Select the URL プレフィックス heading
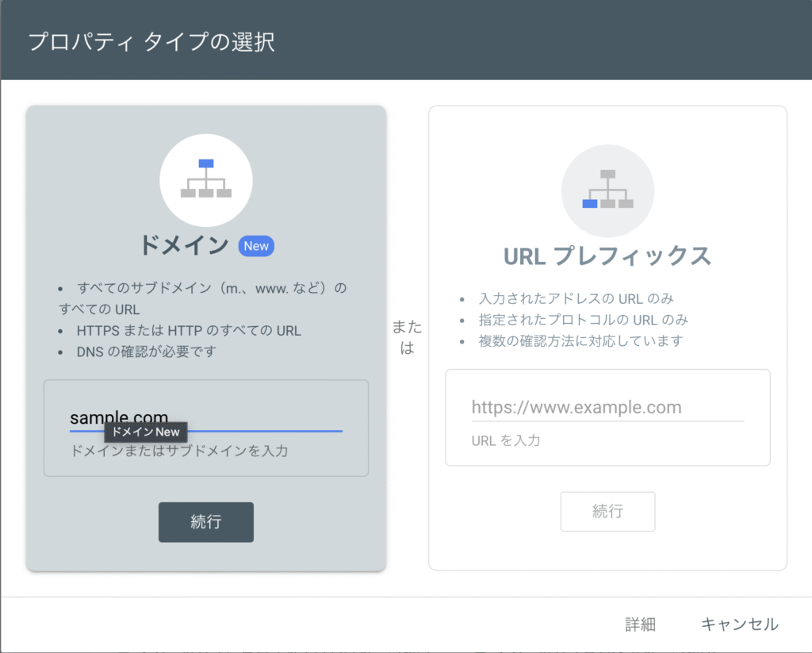812x653 pixels. click(x=607, y=256)
